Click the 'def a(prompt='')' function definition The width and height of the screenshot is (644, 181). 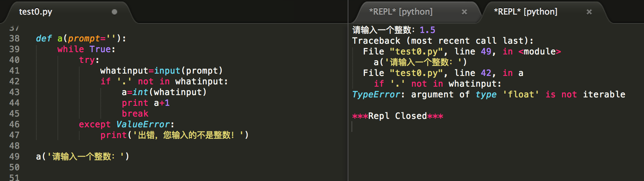click(80, 38)
